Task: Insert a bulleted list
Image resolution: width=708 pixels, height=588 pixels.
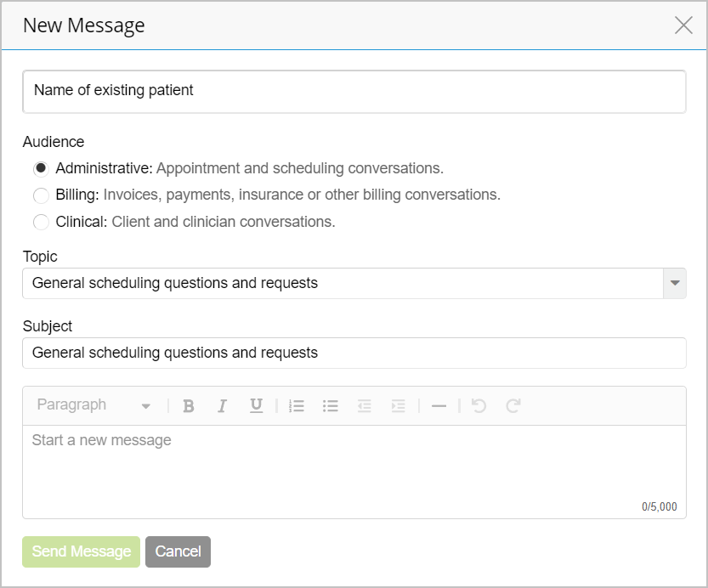Action: pyautogui.click(x=330, y=405)
